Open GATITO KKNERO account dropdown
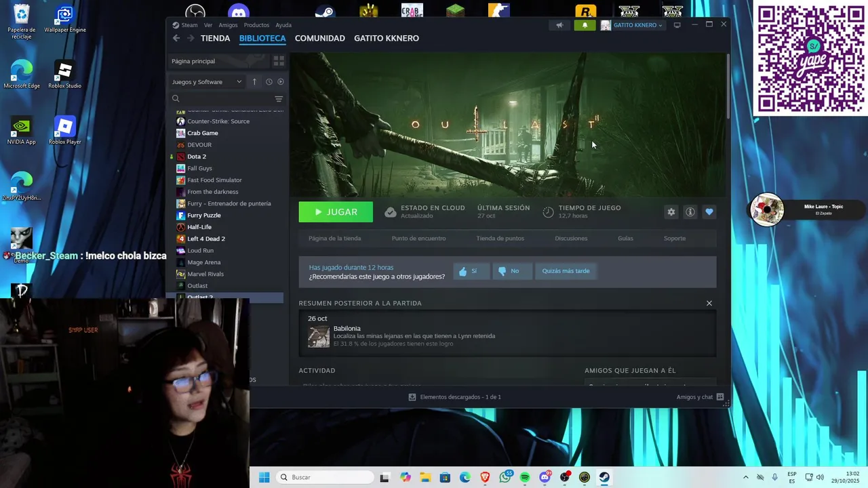This screenshot has height=488, width=868. pyautogui.click(x=632, y=25)
